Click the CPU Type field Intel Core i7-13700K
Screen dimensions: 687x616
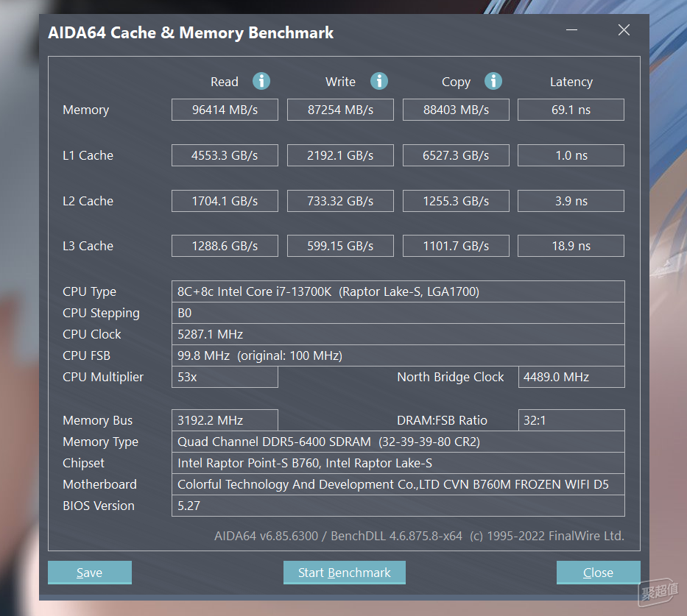point(398,291)
